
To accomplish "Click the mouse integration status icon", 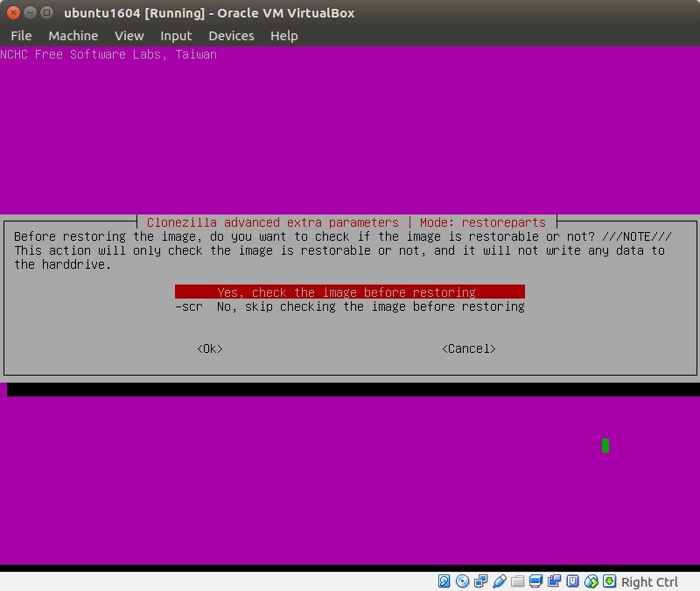I will (x=591, y=581).
